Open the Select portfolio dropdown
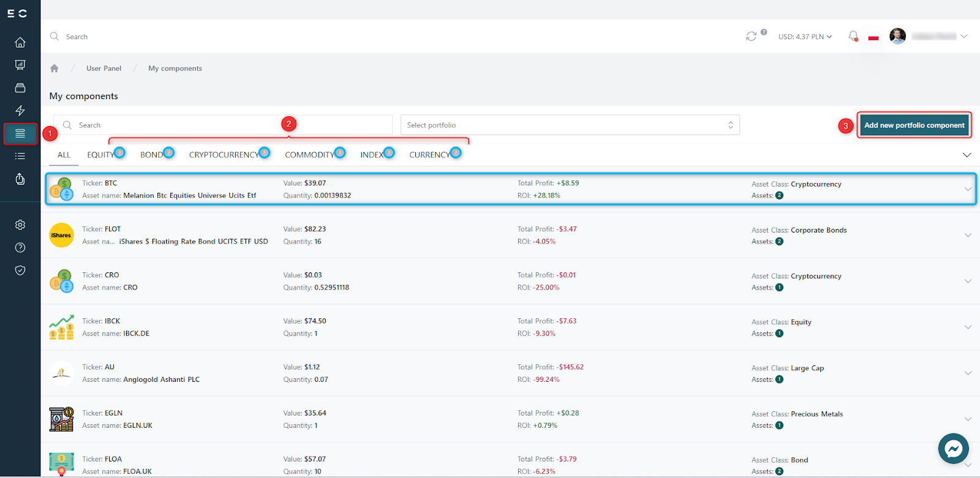Screen dimensions: 980x478 pos(570,125)
